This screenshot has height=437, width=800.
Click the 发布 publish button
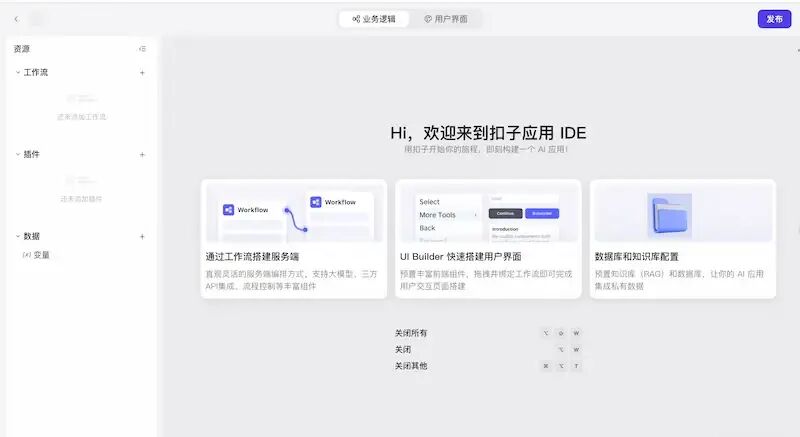[x=774, y=19]
